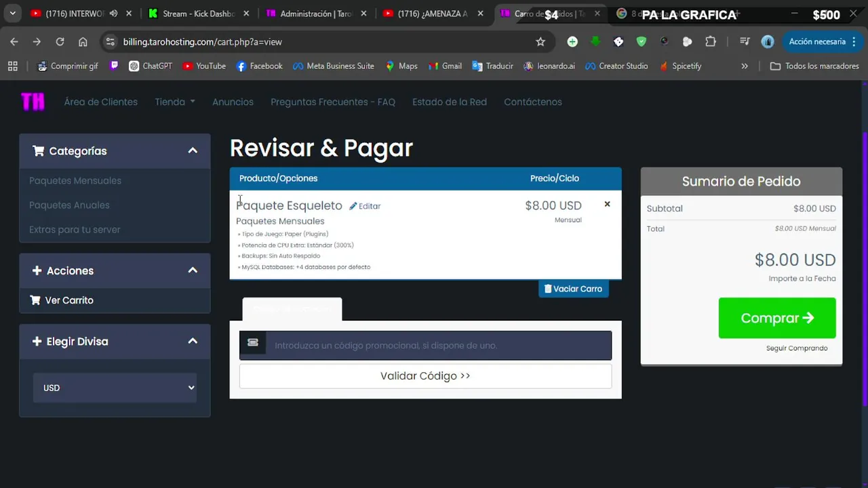Open Paquetes Mensuales category
Viewport: 868px width, 488px height.
75,180
